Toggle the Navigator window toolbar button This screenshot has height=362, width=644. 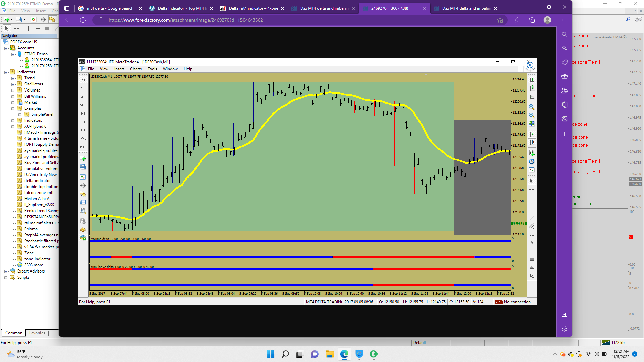[52, 20]
